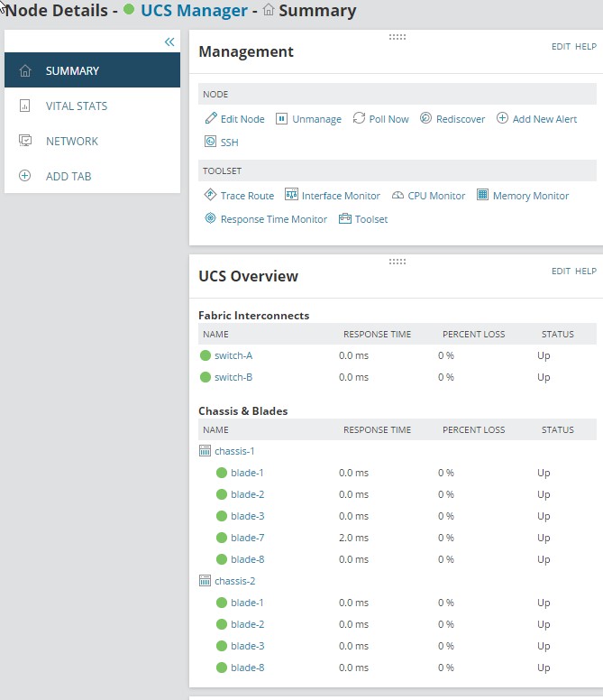Select ADD TAB in sidebar
603x700 pixels.
point(92,176)
